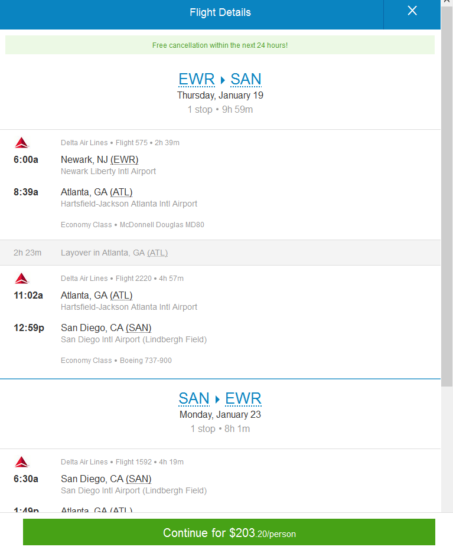Screen dimensions: 453x550
Task: Click the free cancellation notice banner
Action: [220, 45]
